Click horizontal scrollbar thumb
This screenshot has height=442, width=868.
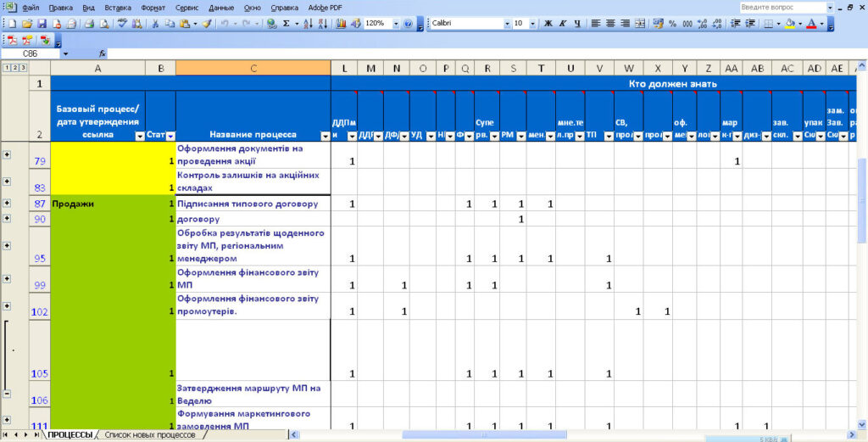click(x=484, y=435)
